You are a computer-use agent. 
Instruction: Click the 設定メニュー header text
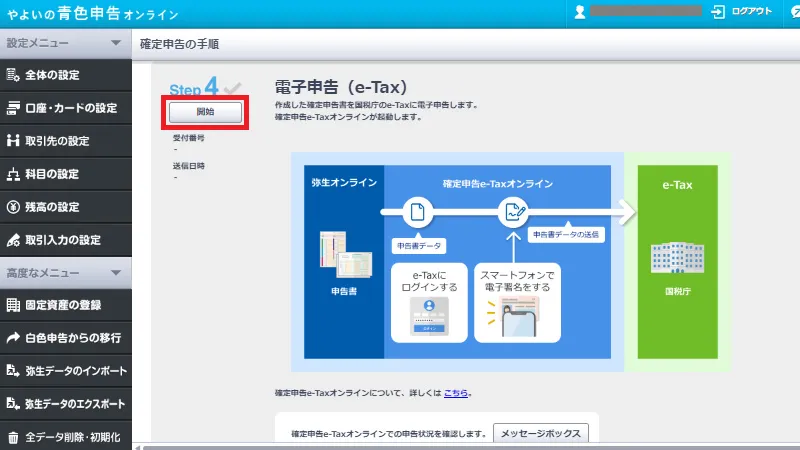[37, 43]
